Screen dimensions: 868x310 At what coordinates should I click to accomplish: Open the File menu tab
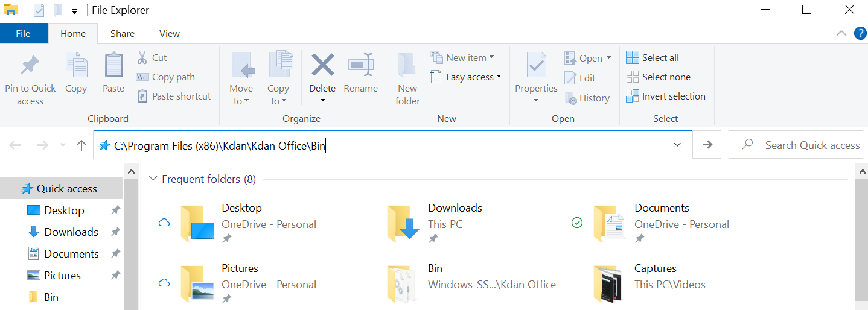tap(24, 33)
